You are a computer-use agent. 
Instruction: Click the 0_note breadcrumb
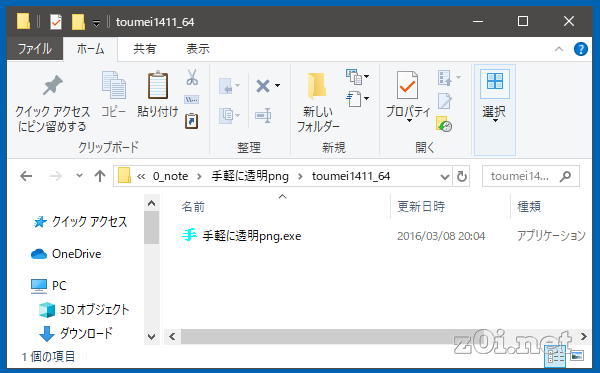point(171,176)
